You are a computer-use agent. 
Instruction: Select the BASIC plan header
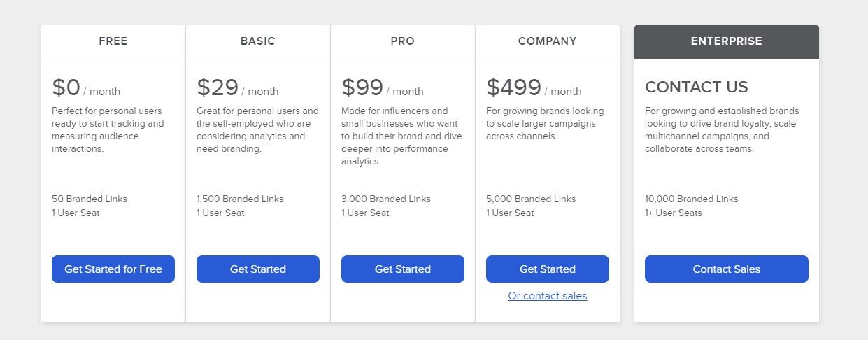(x=258, y=41)
